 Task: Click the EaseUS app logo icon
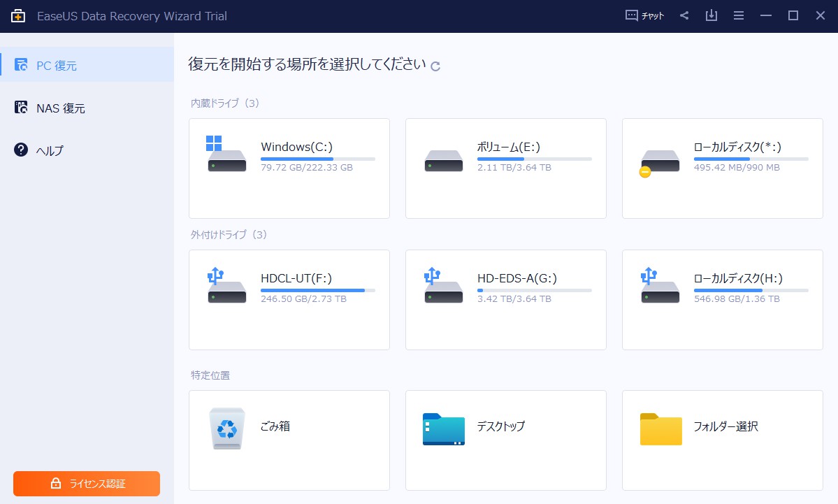click(x=18, y=16)
